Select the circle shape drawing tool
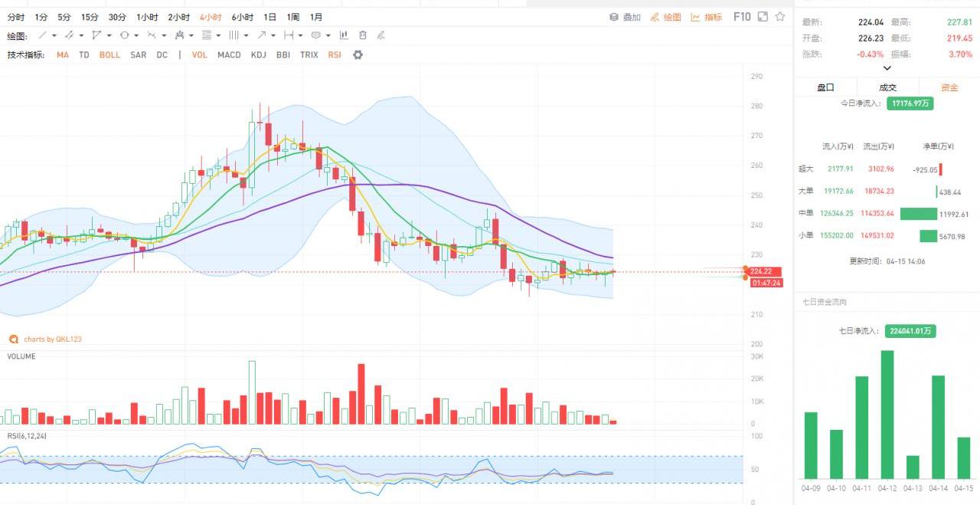The height and width of the screenshot is (505, 980). 125,35
